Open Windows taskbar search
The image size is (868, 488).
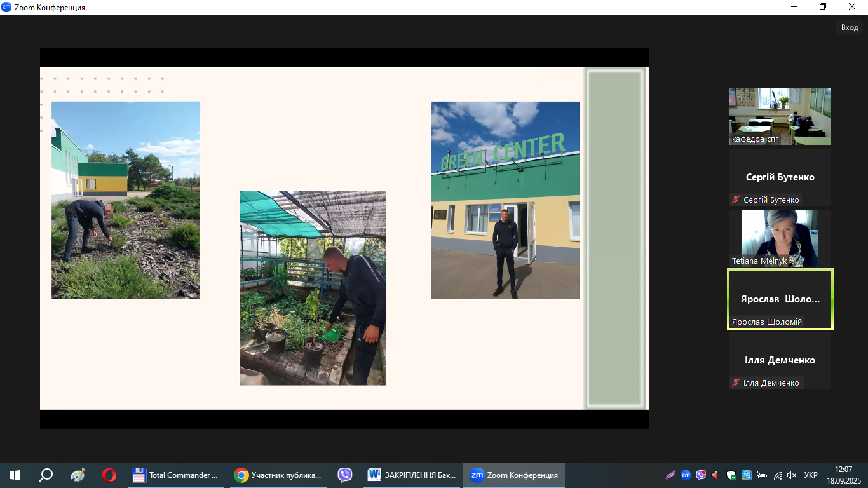pos(46,475)
